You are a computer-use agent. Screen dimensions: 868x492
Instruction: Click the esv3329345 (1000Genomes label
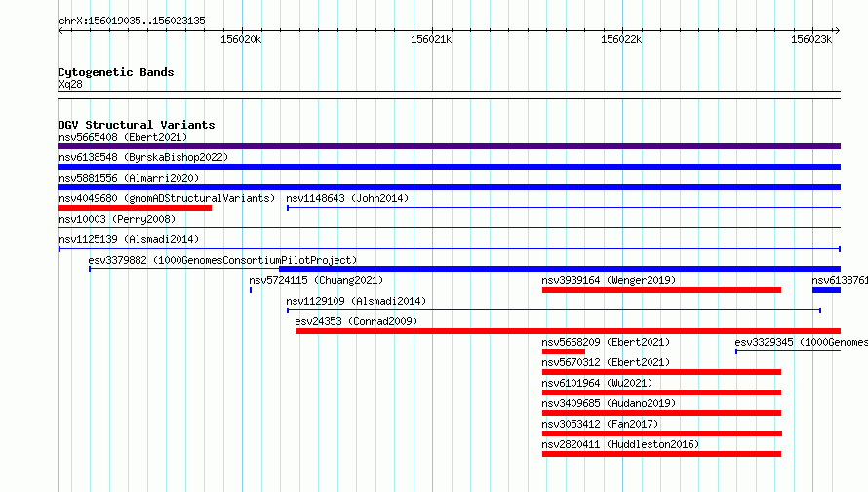[801, 342]
